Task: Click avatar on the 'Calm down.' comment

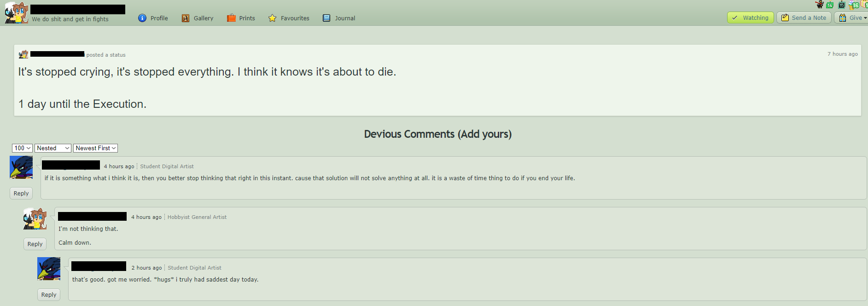Action: coord(35,218)
